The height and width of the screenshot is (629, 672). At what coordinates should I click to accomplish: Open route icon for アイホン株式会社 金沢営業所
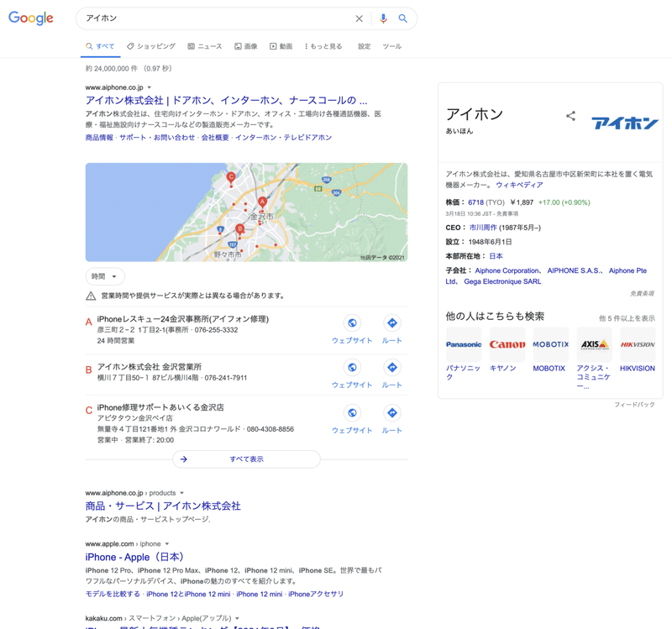point(392,367)
